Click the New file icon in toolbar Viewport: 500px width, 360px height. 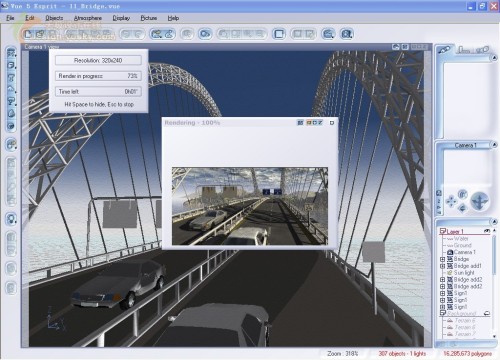pos(28,34)
